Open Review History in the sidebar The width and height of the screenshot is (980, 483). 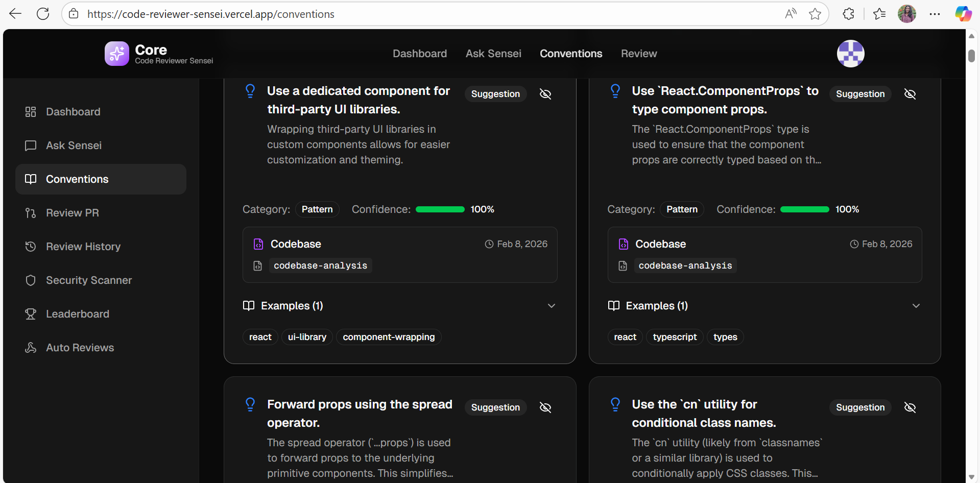83,247
